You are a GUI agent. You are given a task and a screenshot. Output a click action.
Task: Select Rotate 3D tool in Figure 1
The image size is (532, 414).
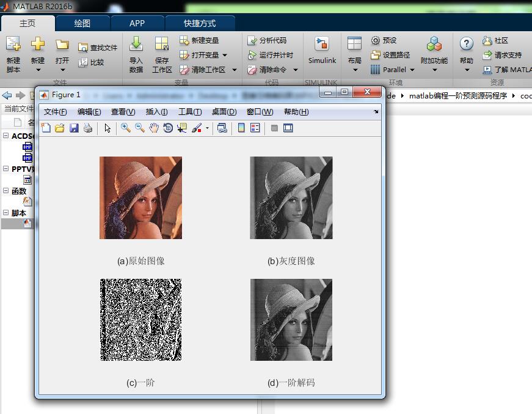tap(168, 128)
